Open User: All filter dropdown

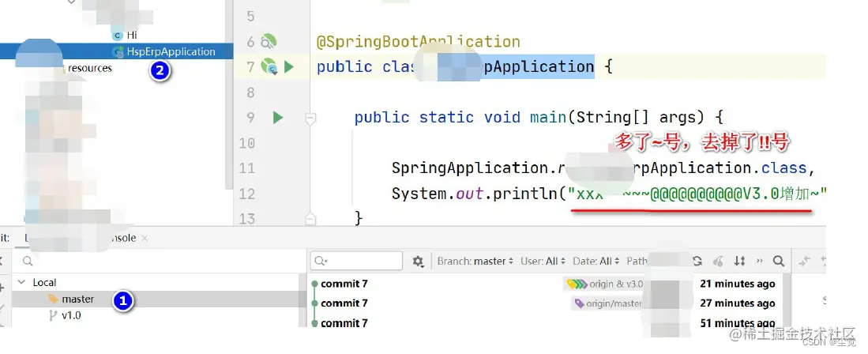[543, 261]
